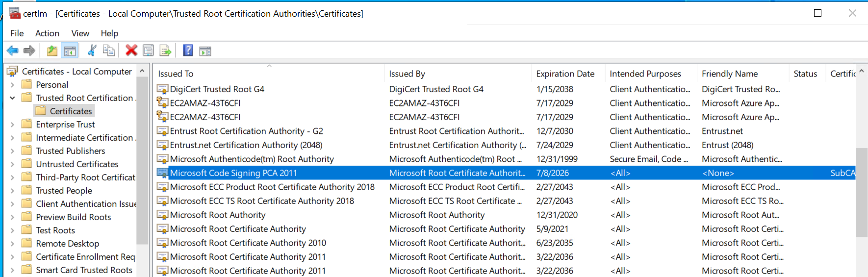Viewport: 868px width, 277px height.
Task: Toggle the Show/Hide Action Pane icon
Action: (205, 50)
